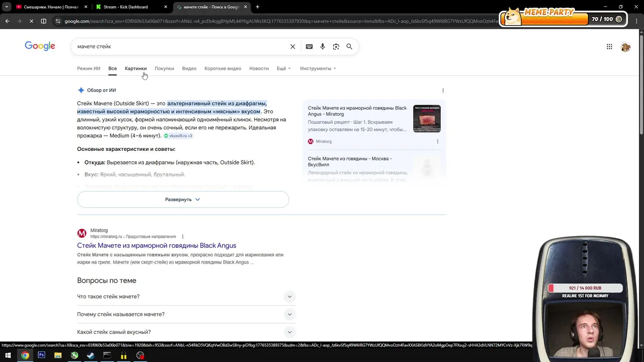This screenshot has height=362, width=644.
Task: Open the terminal window from taskbar
Action: pyautogui.click(x=107, y=355)
